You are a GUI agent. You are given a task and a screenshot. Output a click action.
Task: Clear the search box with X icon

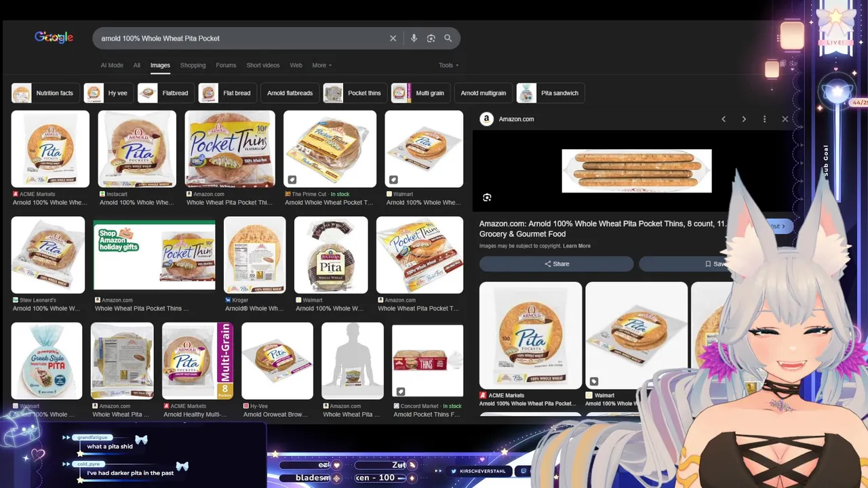(393, 39)
